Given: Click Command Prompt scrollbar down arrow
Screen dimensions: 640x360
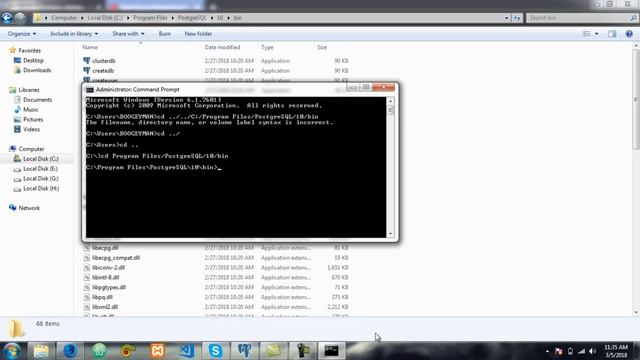Looking at the screenshot, I should pos(391,234).
